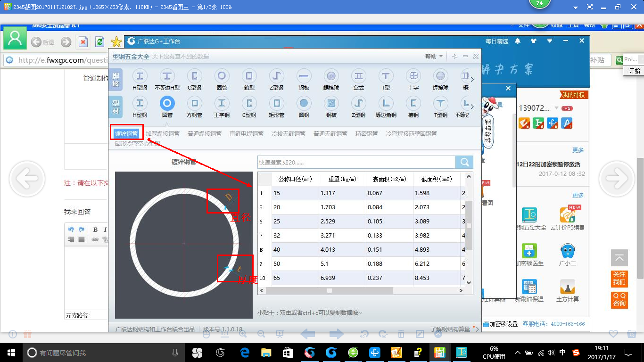Image resolution: width=644 pixels, height=362 pixels.
Task: Pick the 型材 C型钢 profile icon
Action: tap(249, 103)
